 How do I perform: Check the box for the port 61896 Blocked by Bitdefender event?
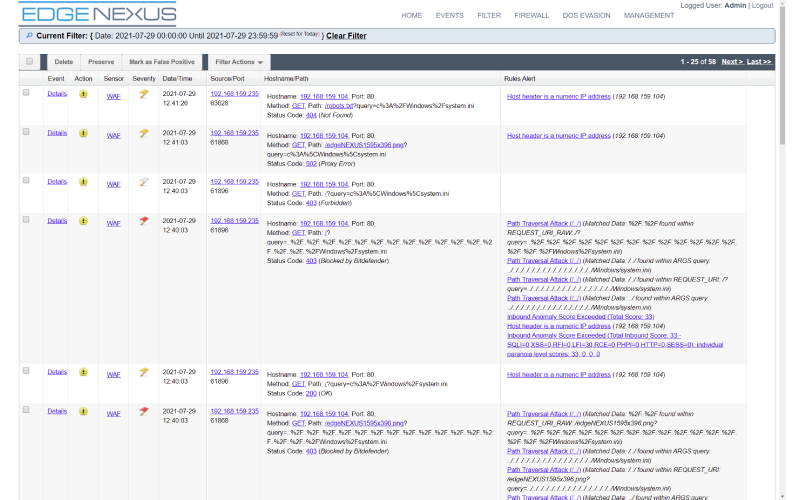tap(26, 220)
